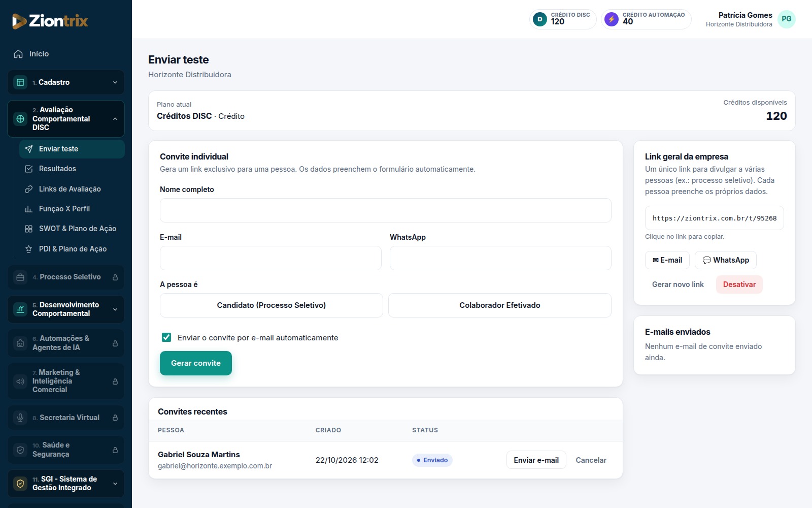The image size is (812, 508).
Task: Expand the Cadastro menu chevron
Action: tap(115, 82)
